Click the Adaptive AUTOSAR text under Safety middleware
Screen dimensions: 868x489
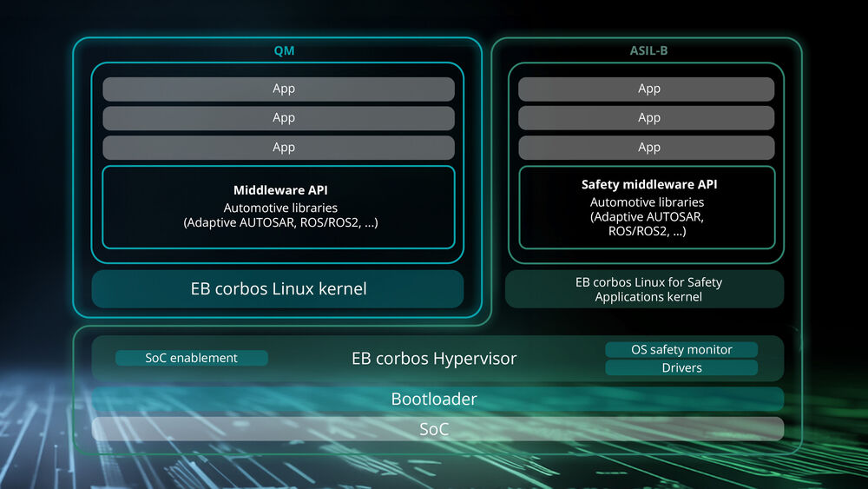coord(648,216)
